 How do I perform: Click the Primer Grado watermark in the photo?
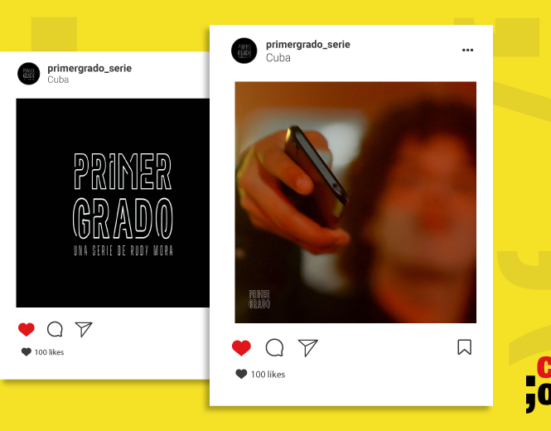259,299
